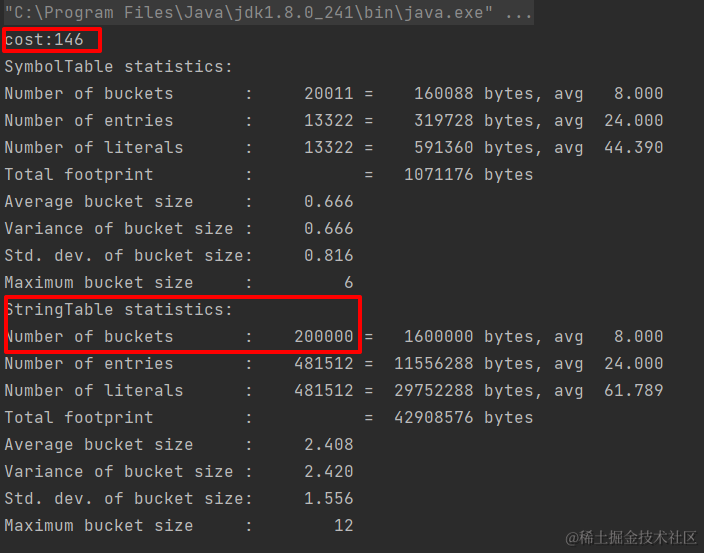Click the 1600000 bytes value
Viewport: 704px width, 553px height.
[x=438, y=337]
